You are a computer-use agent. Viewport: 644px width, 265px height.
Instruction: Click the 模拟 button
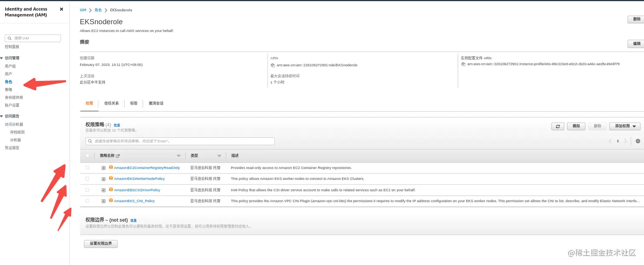576,126
